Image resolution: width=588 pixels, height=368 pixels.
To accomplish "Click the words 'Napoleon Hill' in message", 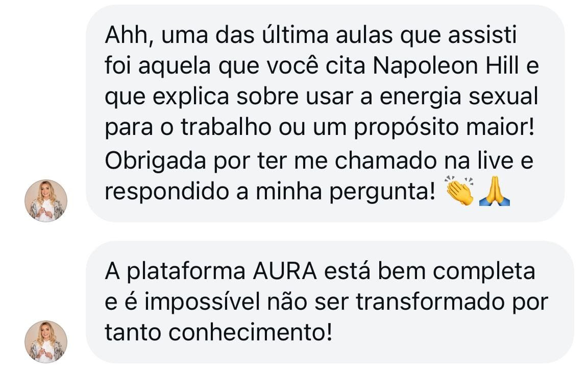I will 446,66.
